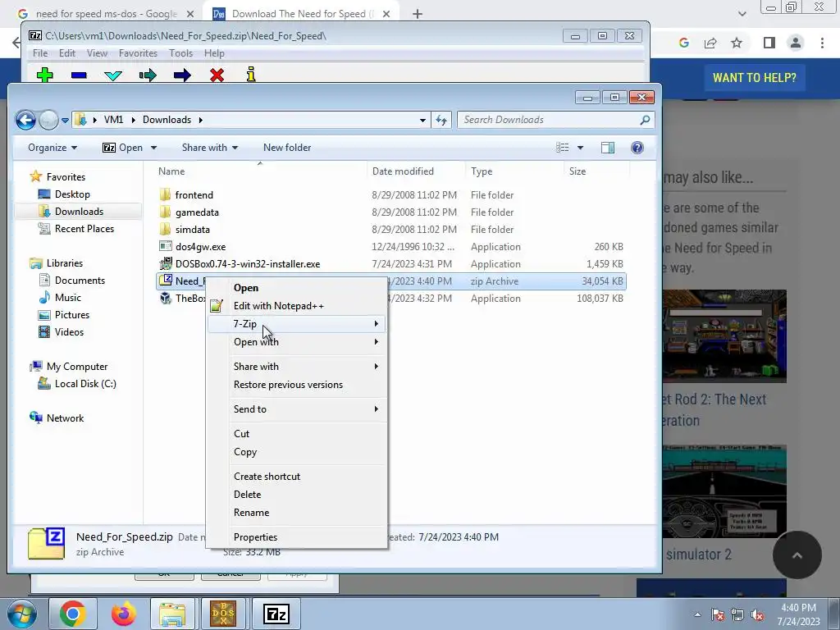Open Explorer help question mark icon
Viewport: 840px width, 630px height.
pos(637,148)
